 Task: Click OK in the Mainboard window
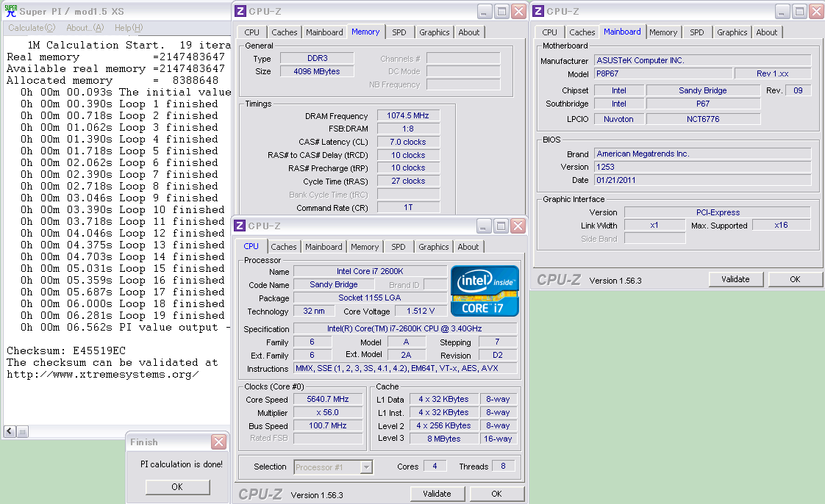(x=795, y=279)
